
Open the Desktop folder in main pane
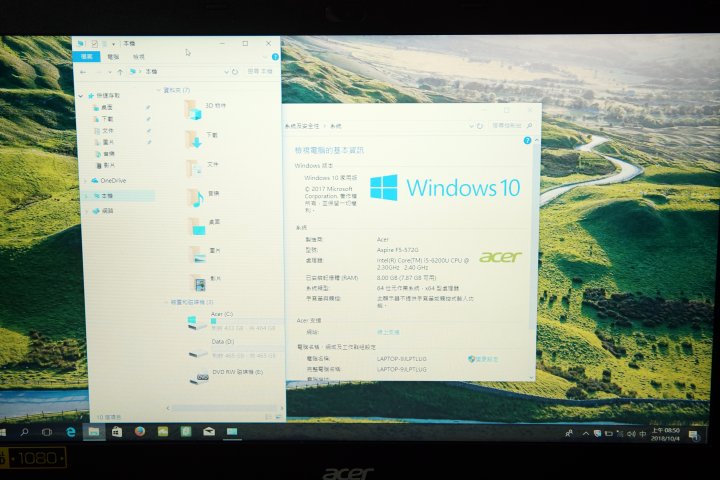(x=197, y=226)
